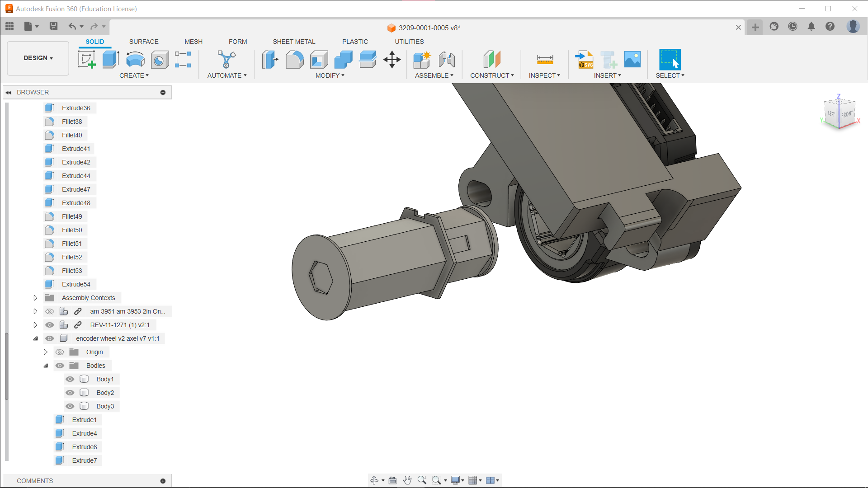The image size is (868, 488).
Task: Select the Fillet tool in Modify
Action: (x=295, y=59)
